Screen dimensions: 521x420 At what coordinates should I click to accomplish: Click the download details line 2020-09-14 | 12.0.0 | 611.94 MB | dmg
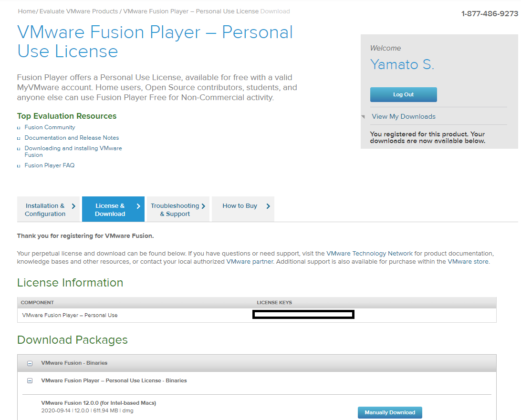point(87,410)
